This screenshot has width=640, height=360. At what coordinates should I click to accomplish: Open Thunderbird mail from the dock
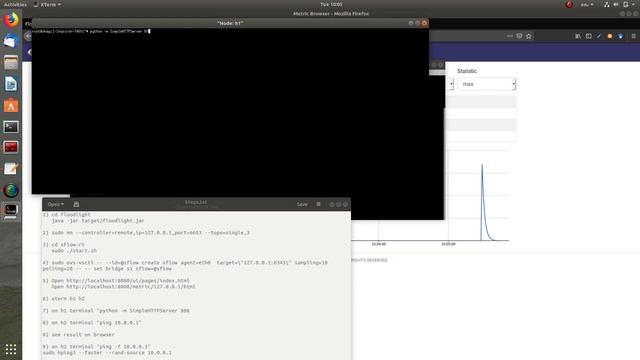pyautogui.click(x=11, y=41)
